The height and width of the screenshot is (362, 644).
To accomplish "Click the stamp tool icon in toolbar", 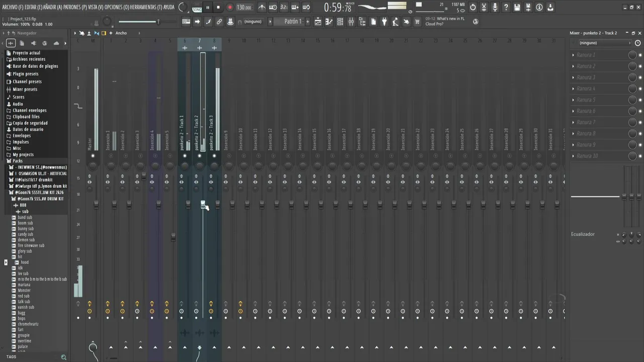I will pyautogui.click(x=230, y=22).
